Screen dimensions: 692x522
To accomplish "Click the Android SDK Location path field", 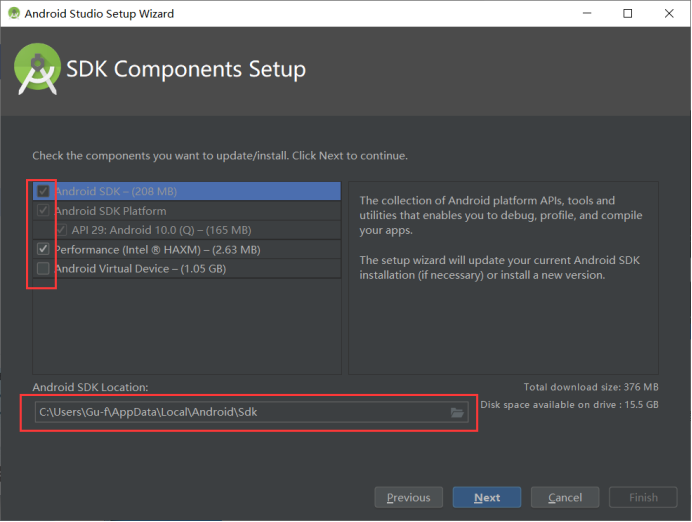I will point(252,412).
